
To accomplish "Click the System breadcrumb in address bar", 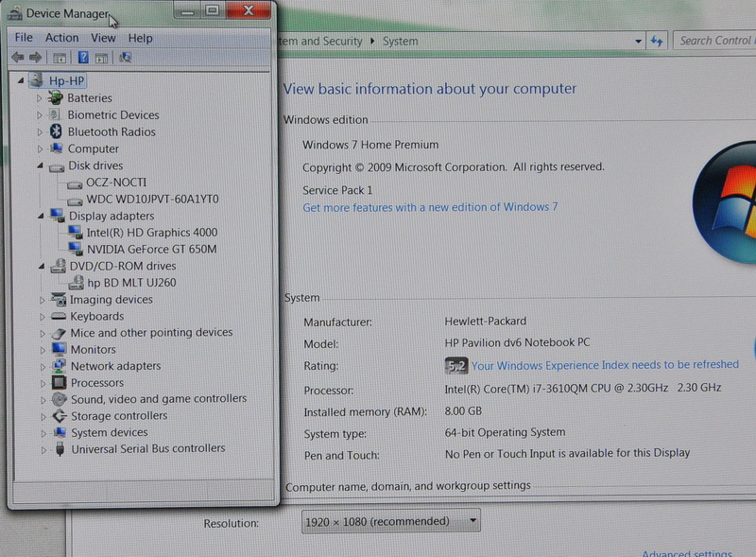I will (400, 42).
